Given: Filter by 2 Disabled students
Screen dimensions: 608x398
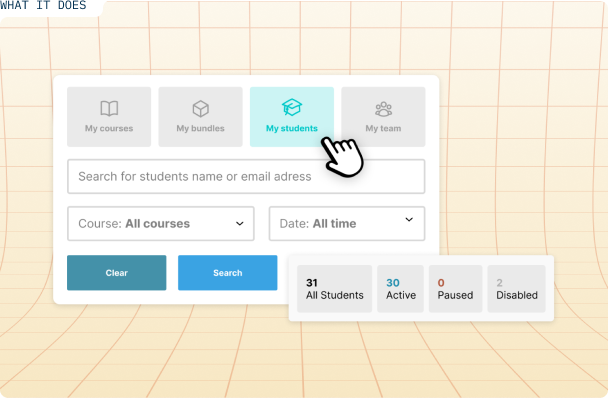Looking at the screenshot, I should coord(516,289).
